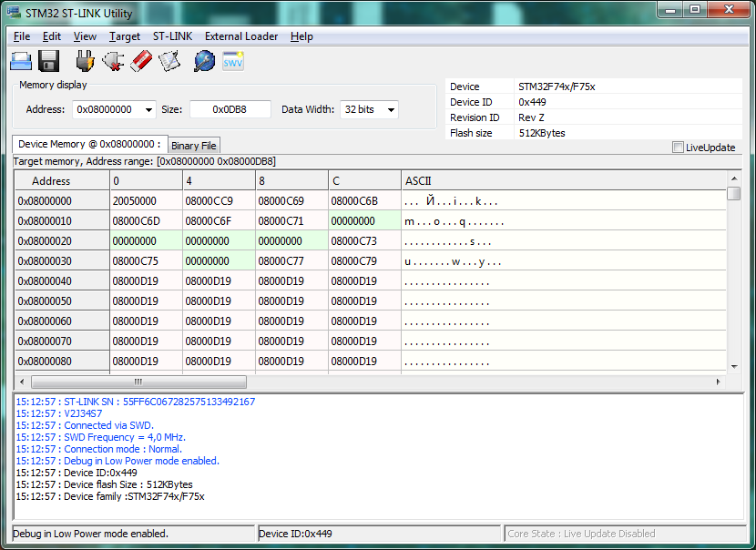Open the External Loader menu

241,36
